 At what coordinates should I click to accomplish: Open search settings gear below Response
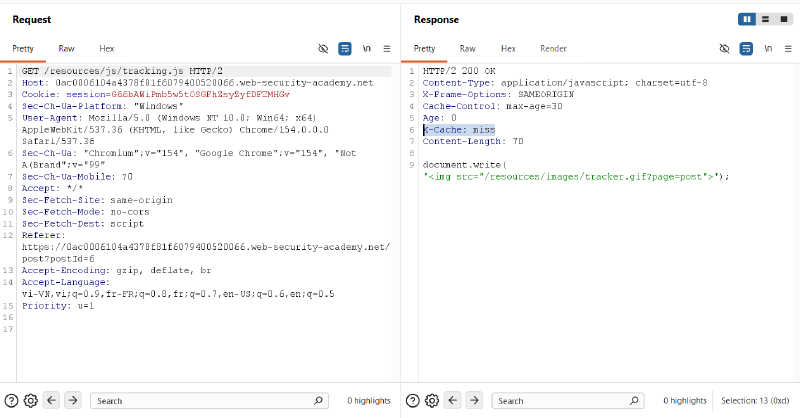point(432,401)
